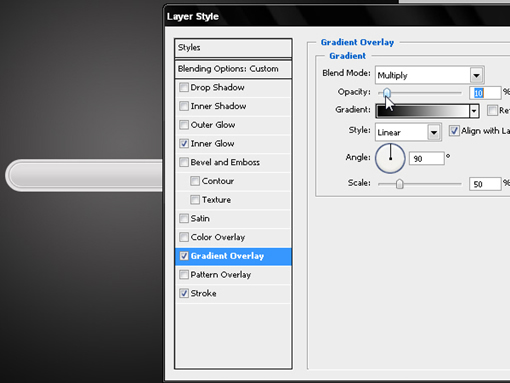Open Bevel and Emboss settings label
The image size is (510, 383).
pos(225,162)
